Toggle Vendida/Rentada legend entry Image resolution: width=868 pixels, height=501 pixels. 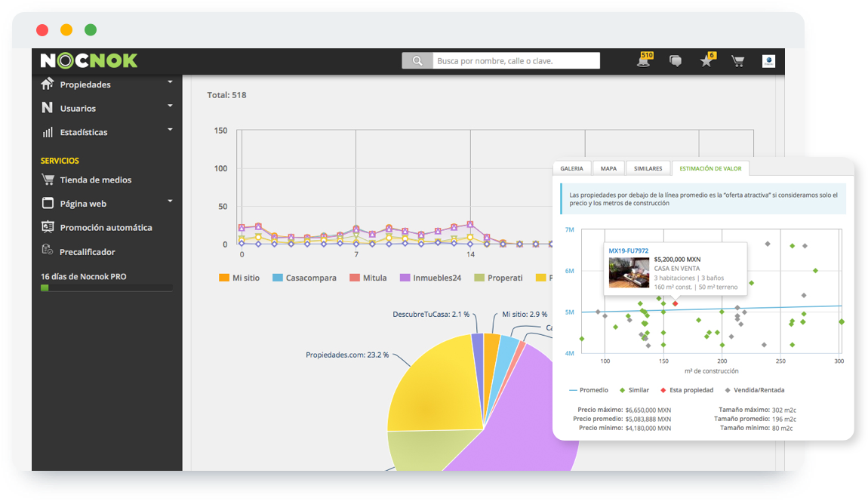pos(755,390)
